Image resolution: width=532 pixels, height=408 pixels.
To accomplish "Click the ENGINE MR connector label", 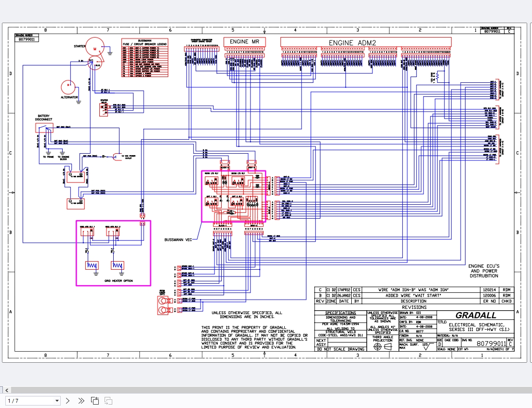I will (x=245, y=42).
